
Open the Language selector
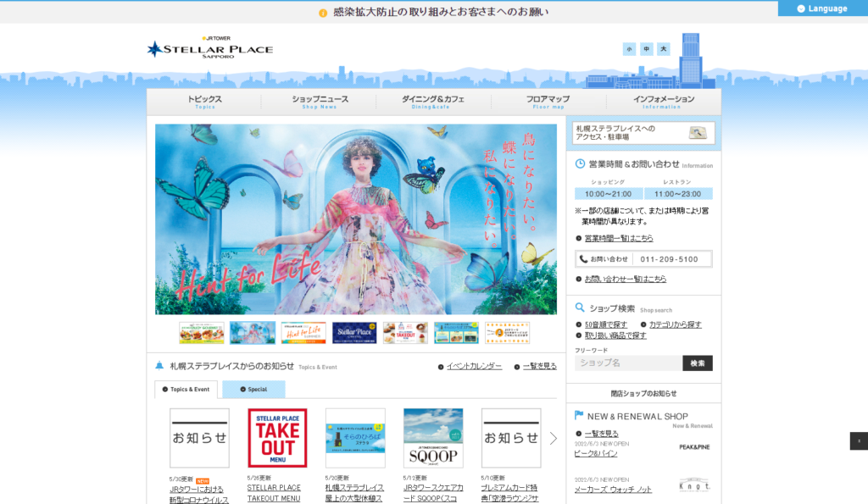tap(822, 8)
